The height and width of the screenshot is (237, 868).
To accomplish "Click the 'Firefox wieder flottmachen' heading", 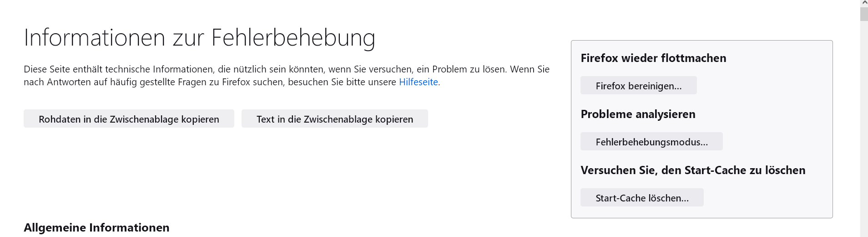I will coord(653,58).
